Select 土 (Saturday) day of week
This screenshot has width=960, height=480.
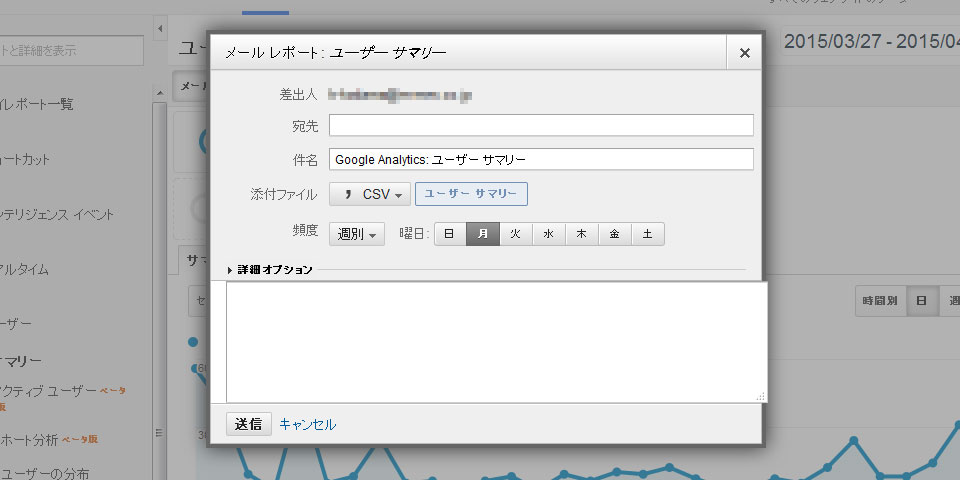pos(648,234)
